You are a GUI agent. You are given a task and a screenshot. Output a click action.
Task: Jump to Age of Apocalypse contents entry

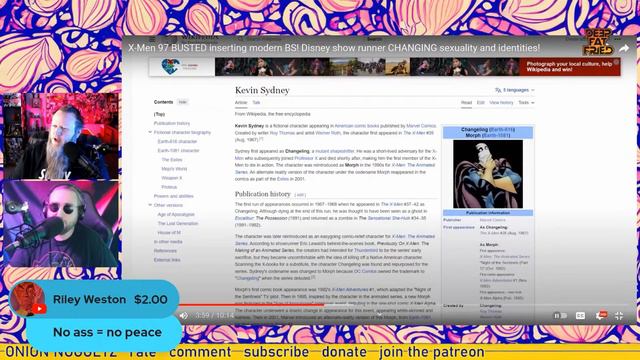(176, 214)
